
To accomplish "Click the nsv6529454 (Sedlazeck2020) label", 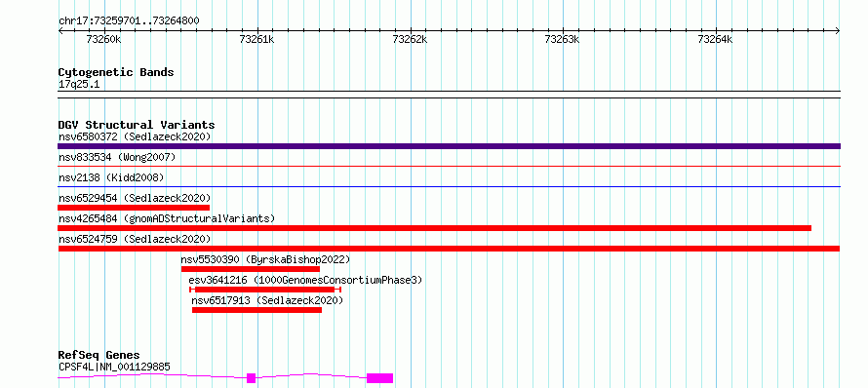I will (135, 198).
